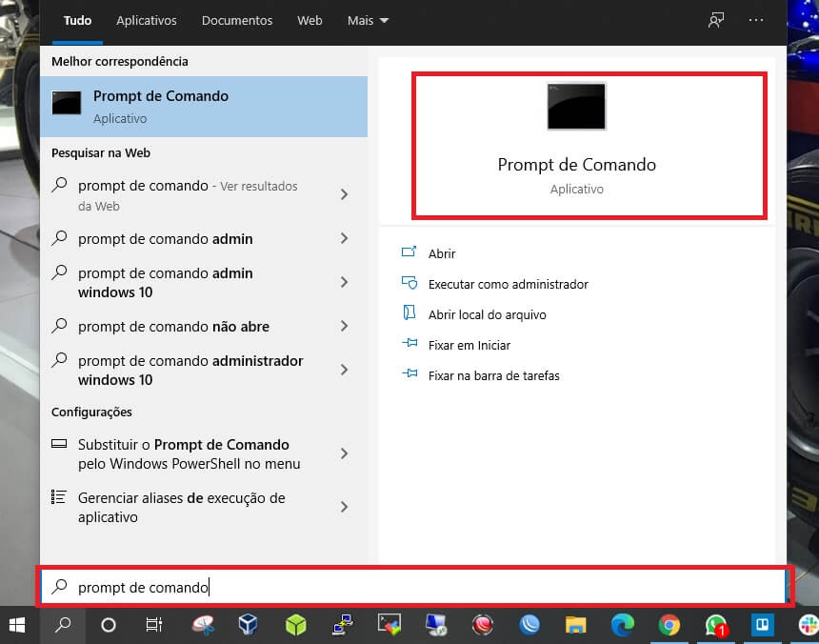Switch to the Documentos tab
819x644 pixels.
click(237, 20)
